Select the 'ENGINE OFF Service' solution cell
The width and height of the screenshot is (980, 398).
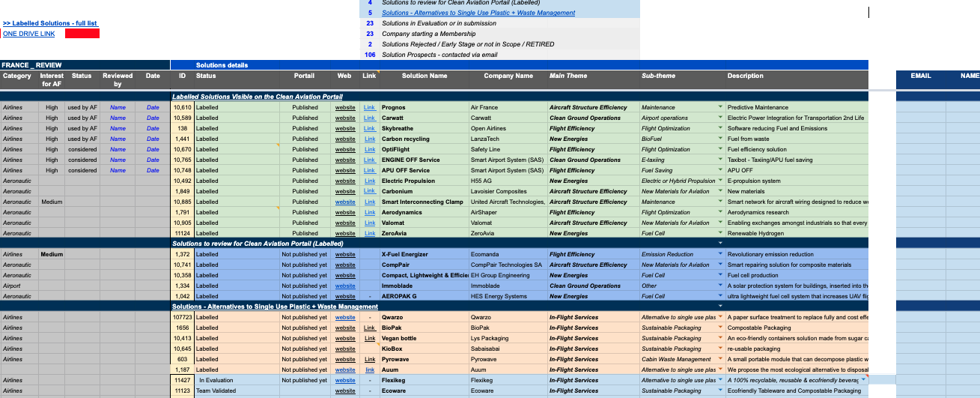click(424, 160)
